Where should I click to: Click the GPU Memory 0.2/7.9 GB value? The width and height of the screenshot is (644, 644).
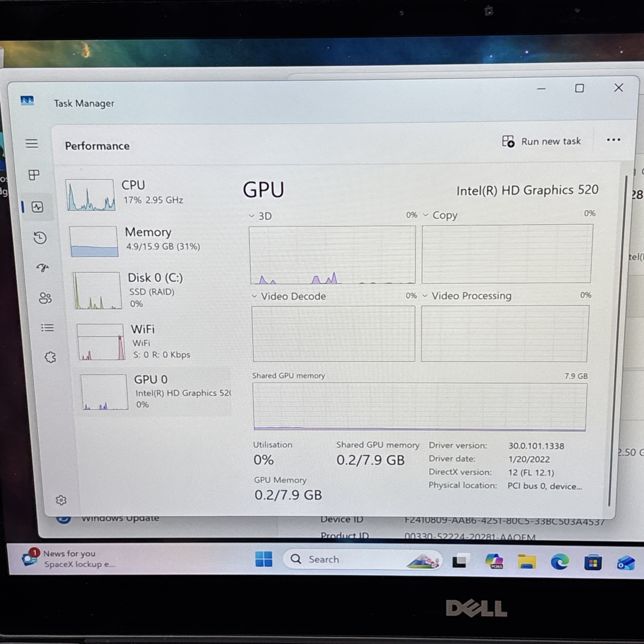tap(288, 495)
